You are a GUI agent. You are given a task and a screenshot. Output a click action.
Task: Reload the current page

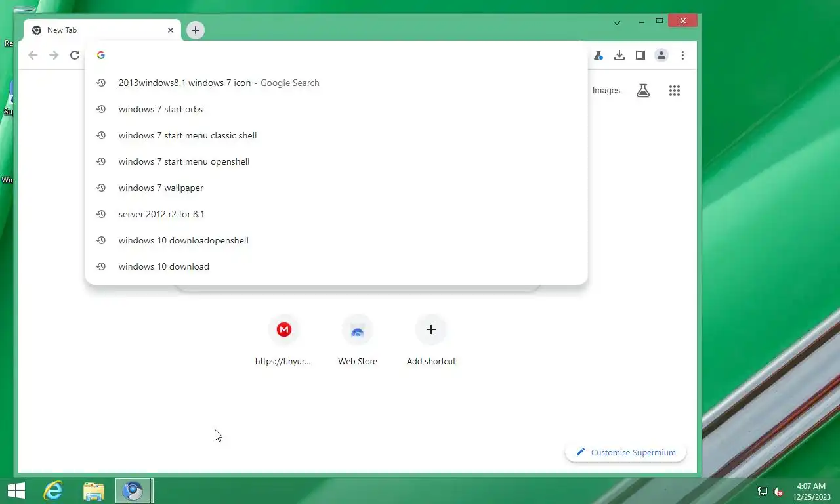pyautogui.click(x=75, y=56)
